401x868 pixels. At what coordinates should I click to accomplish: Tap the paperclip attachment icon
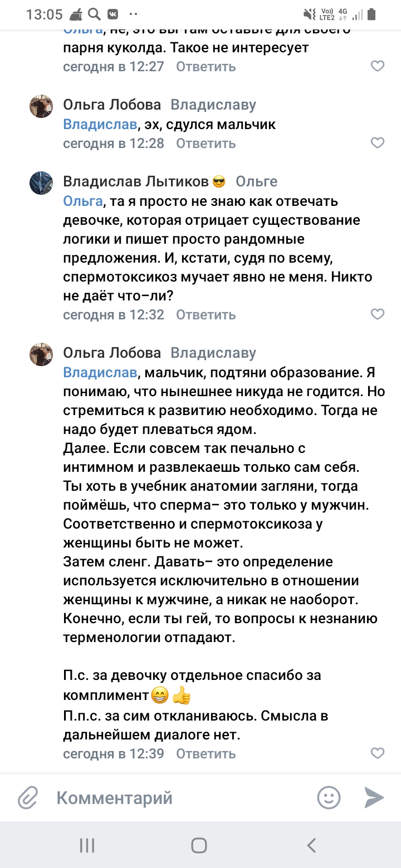coord(28,798)
